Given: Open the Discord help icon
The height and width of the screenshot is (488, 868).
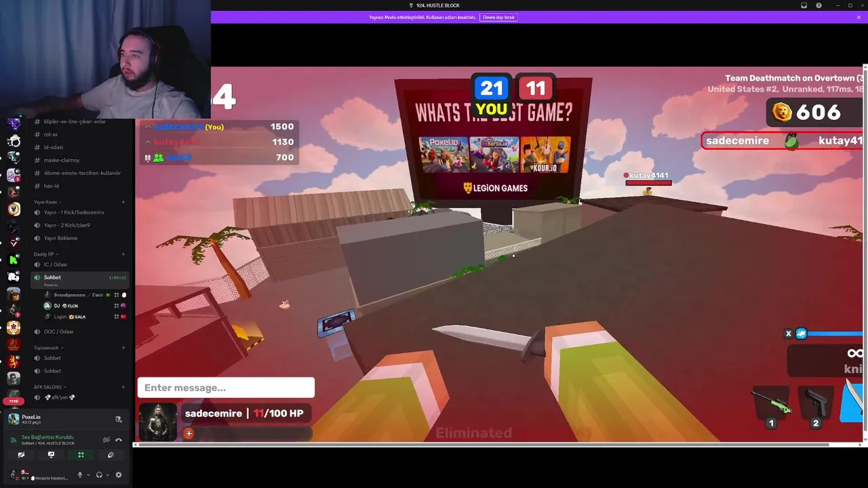Looking at the screenshot, I should point(818,5).
